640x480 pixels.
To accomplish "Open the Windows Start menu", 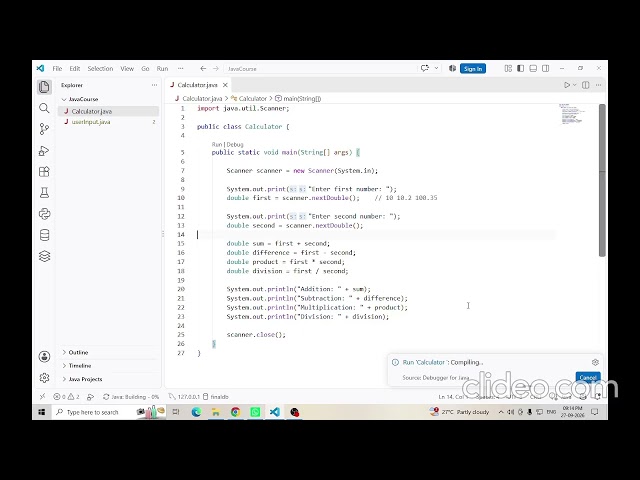I will pyautogui.click(x=42, y=412).
